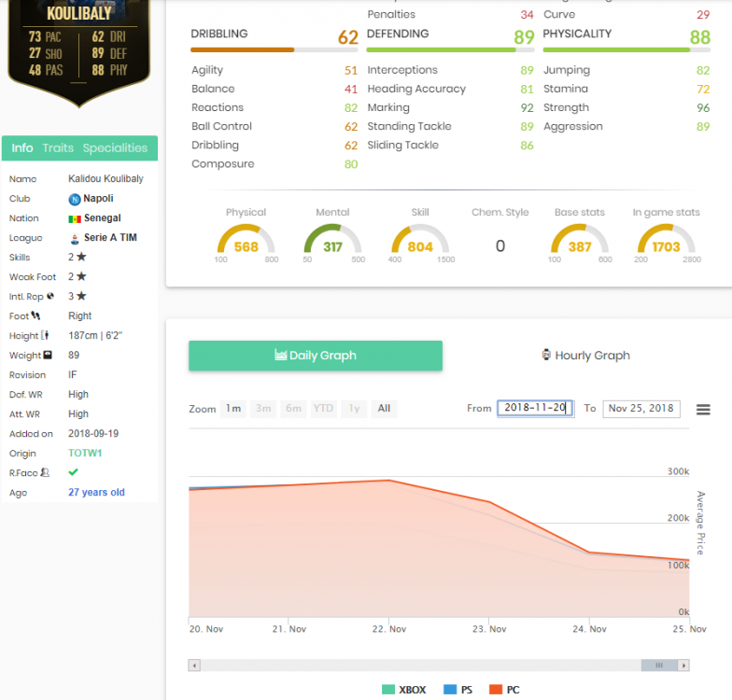Viewport: 732px width, 700px height.
Task: Show the Hourly Graph
Action: (585, 356)
